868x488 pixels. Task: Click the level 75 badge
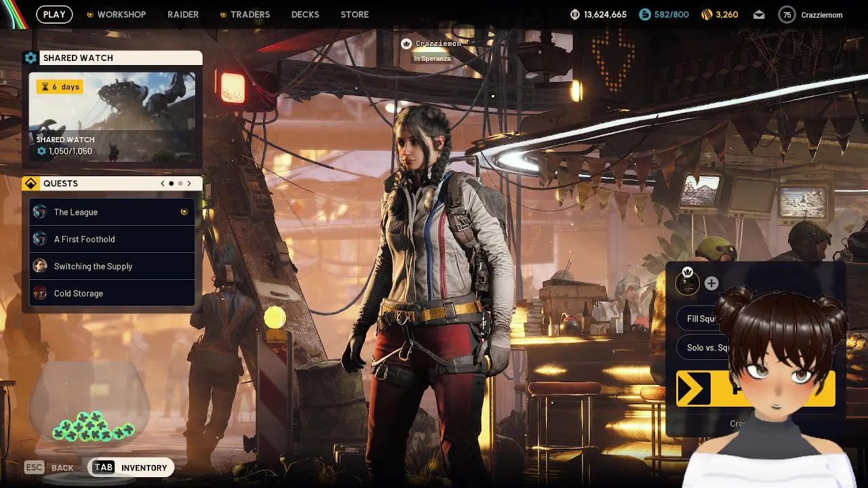tap(787, 14)
